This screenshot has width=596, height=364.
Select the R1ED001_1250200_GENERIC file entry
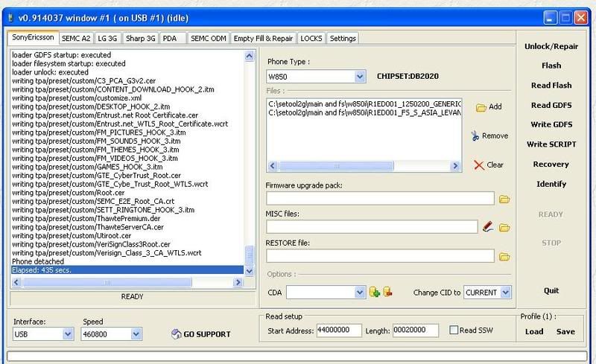point(364,103)
